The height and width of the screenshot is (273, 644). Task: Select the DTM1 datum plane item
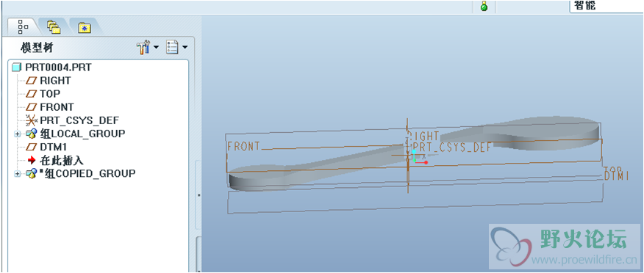click(46, 148)
